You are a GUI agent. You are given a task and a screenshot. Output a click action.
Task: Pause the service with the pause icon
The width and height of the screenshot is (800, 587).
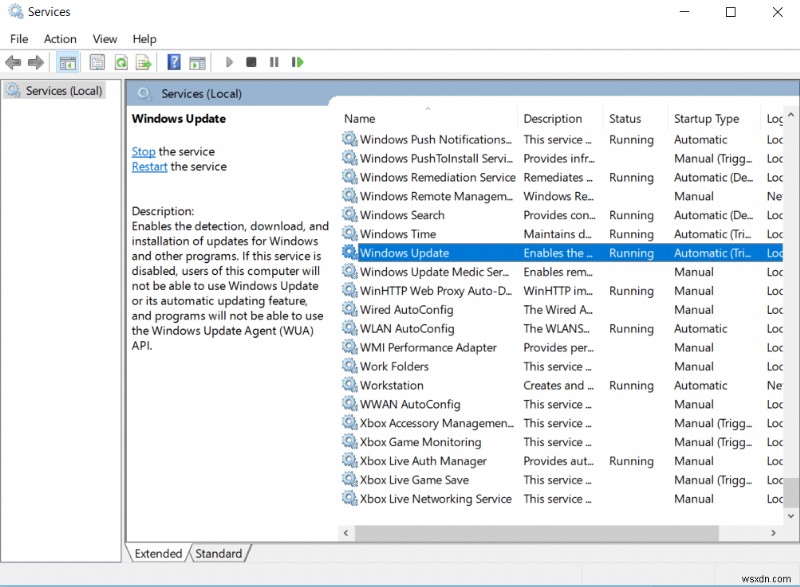[274, 62]
